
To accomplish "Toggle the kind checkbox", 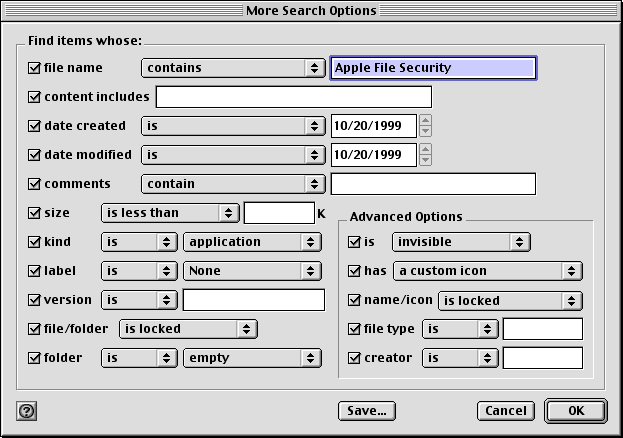I will coord(34,242).
